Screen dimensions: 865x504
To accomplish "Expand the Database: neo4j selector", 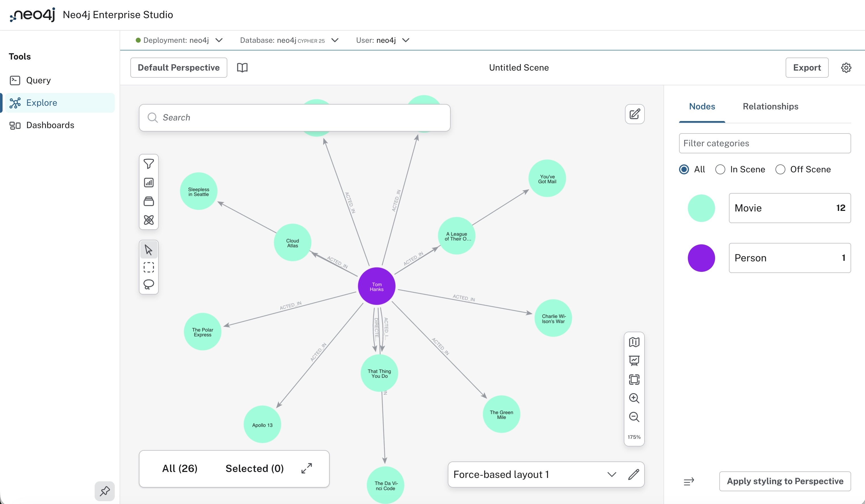I will [289, 40].
